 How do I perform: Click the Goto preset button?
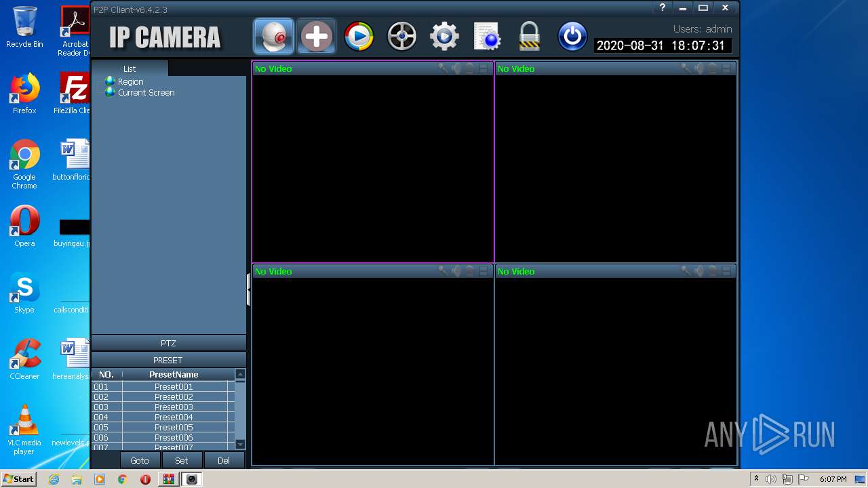pyautogui.click(x=140, y=460)
